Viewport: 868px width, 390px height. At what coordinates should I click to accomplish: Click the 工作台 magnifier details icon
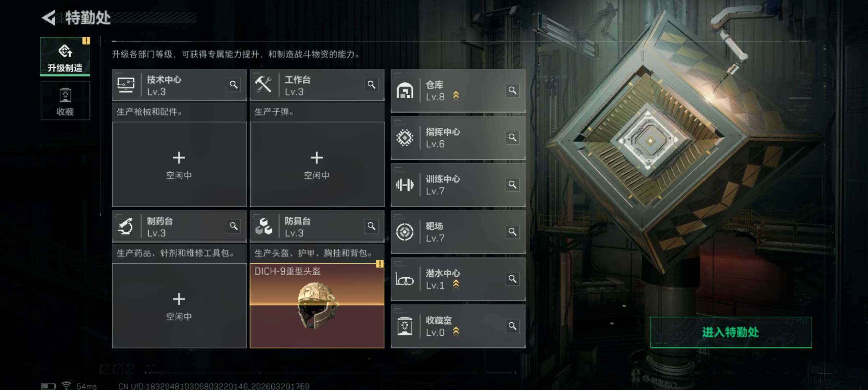coord(371,85)
